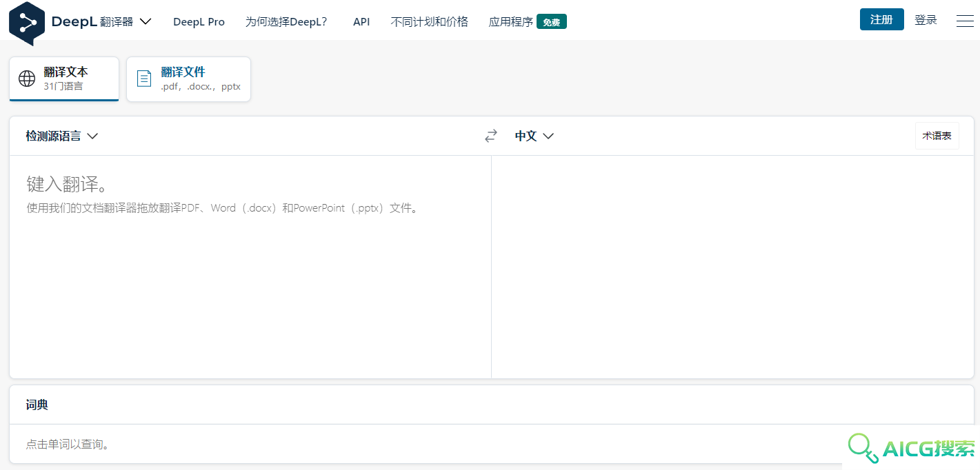The height and width of the screenshot is (470, 980).
Task: Click the 免费 badge next to 应用程序
Action: coord(552,22)
